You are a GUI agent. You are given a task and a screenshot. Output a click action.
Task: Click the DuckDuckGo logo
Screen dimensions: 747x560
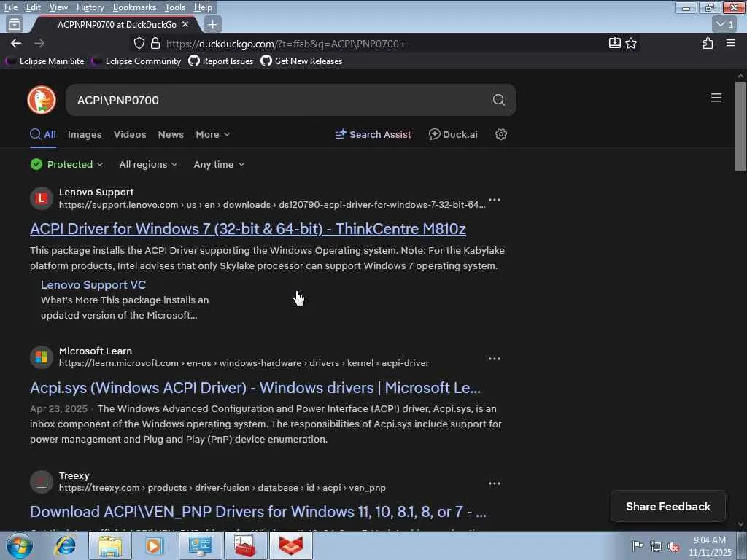point(42,100)
